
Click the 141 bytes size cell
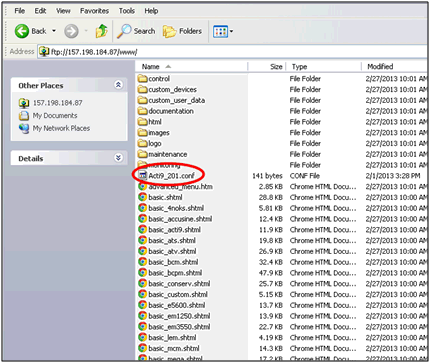(x=267, y=176)
